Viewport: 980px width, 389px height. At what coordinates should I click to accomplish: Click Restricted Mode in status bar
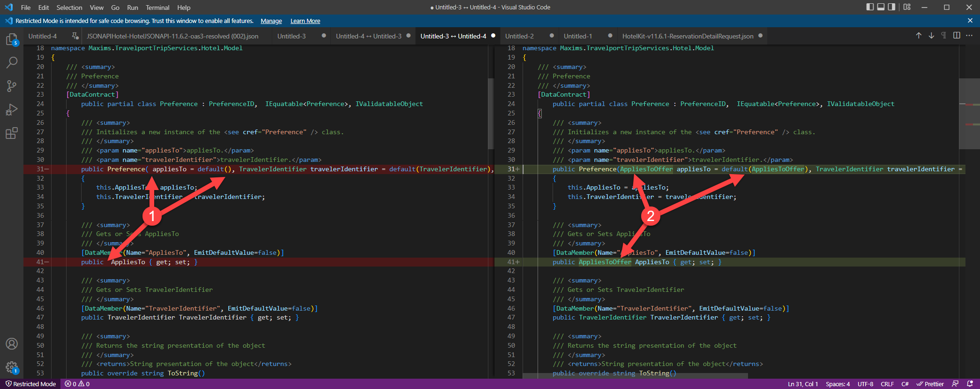(x=30, y=384)
